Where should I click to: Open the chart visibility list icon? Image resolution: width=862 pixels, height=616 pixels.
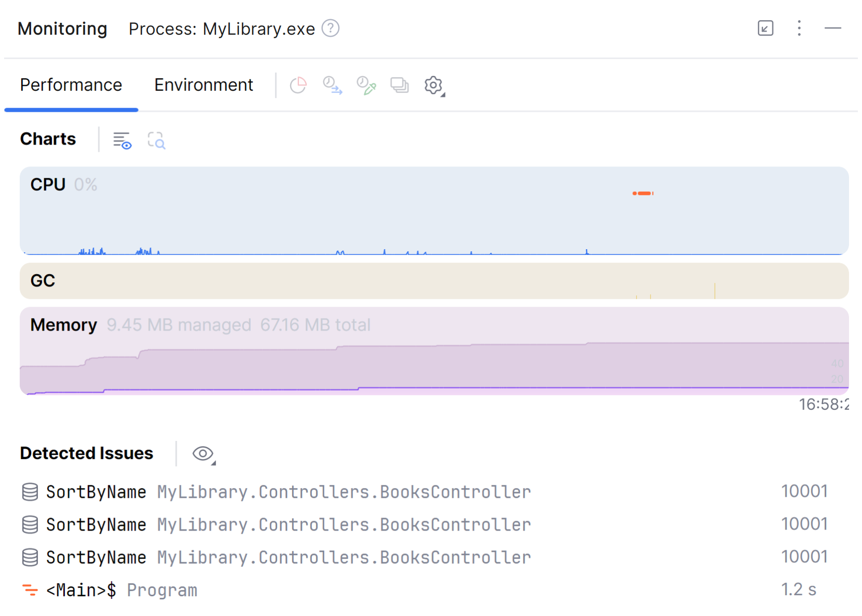click(x=122, y=139)
